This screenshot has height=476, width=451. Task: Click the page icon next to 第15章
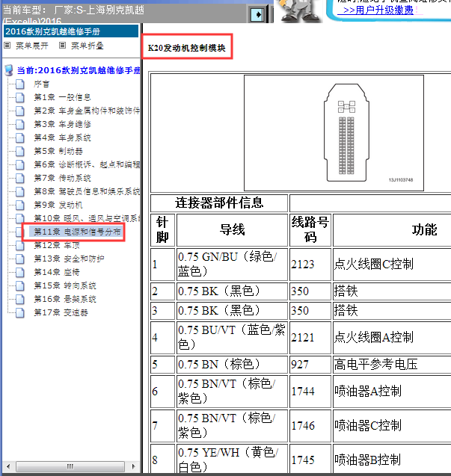tap(20, 285)
